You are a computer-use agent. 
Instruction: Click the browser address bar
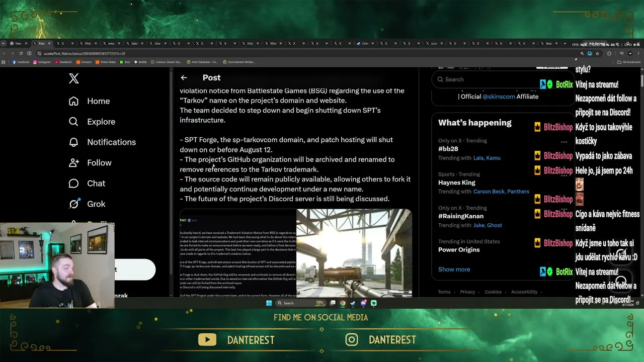307,53
